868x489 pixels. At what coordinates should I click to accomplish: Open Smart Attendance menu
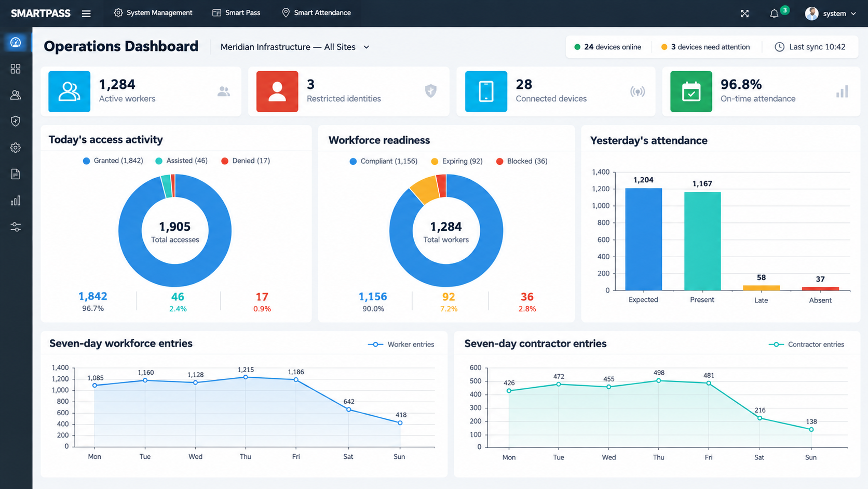(316, 12)
